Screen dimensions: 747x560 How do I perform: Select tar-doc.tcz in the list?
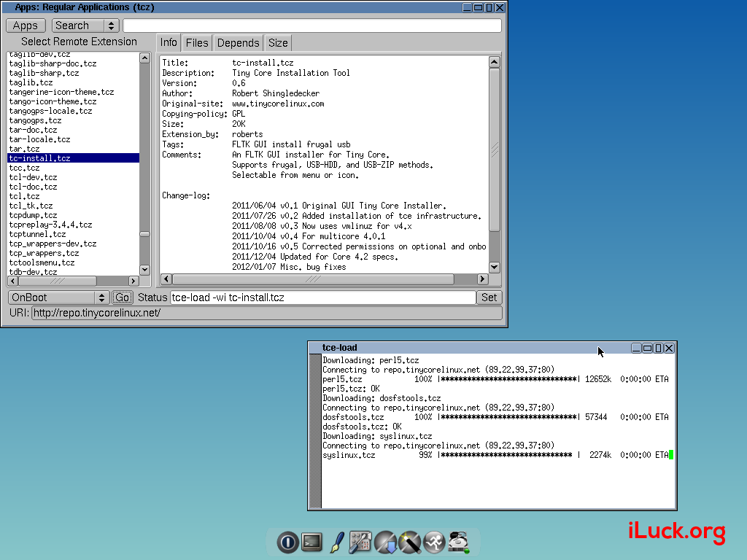tap(74, 130)
